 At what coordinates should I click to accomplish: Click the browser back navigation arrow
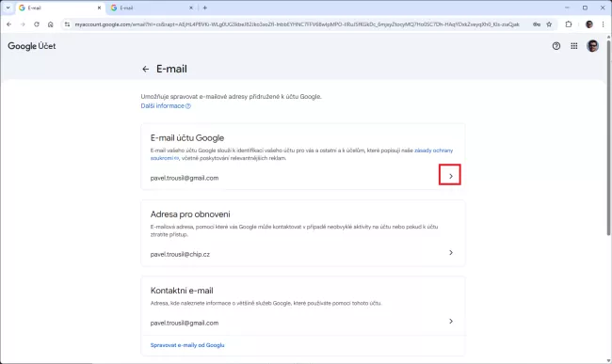(9, 24)
